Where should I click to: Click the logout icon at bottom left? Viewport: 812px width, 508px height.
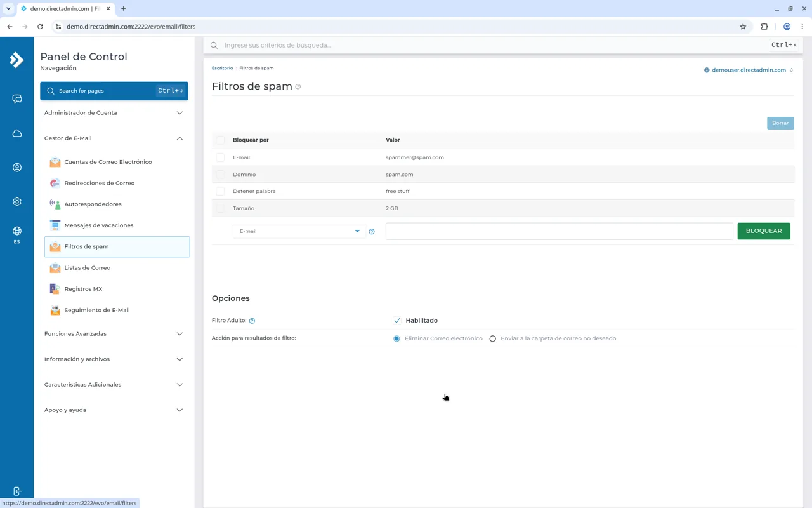point(17,491)
